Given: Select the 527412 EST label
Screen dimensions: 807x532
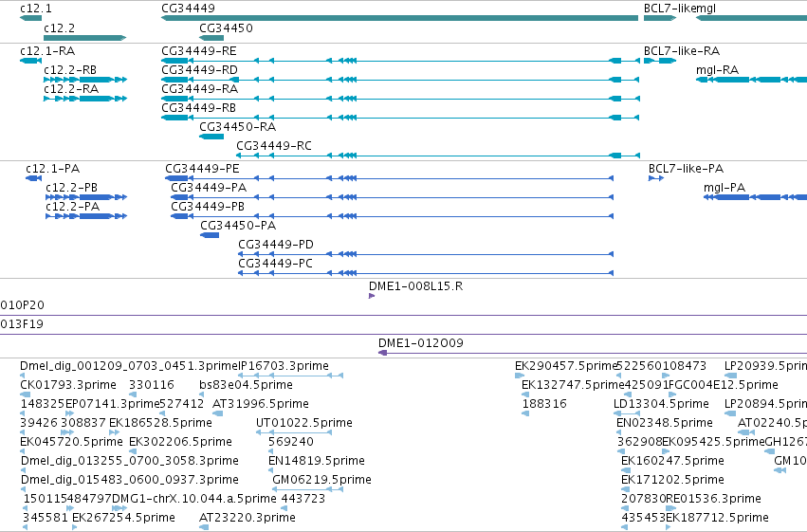Looking at the screenshot, I should (182, 404).
